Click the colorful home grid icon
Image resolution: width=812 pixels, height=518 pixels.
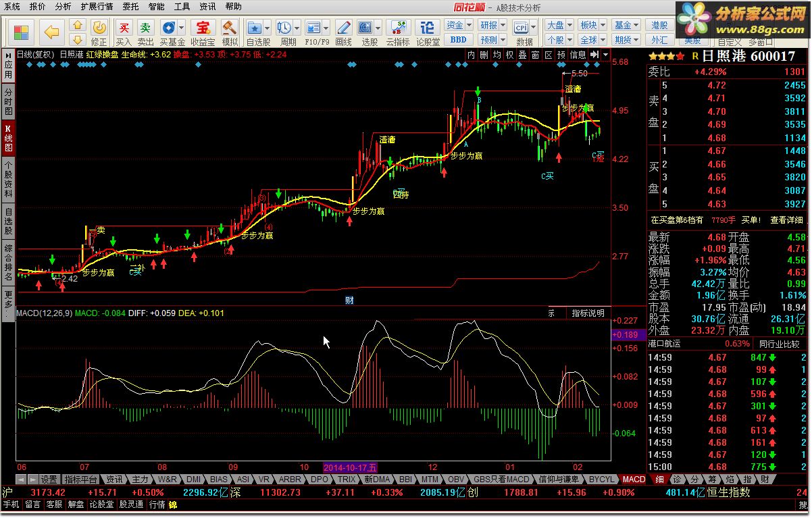coord(22,31)
